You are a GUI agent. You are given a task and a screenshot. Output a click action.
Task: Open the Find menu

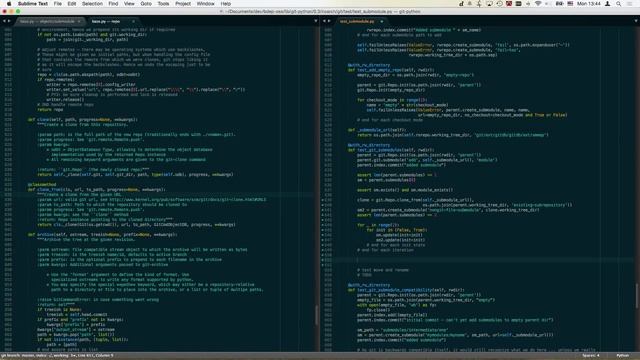point(113,4)
